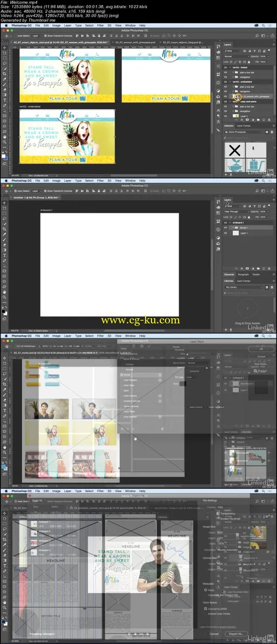Open the My Library dropdown
The width and height of the screenshot is (277, 644).
click(x=243, y=287)
